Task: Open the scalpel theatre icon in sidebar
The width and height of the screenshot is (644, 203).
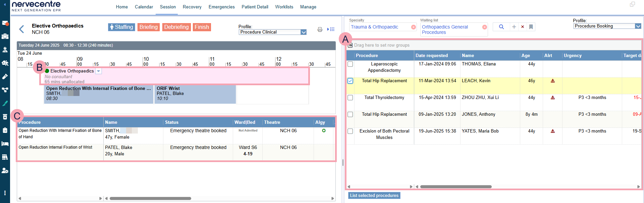Action: coord(5,103)
